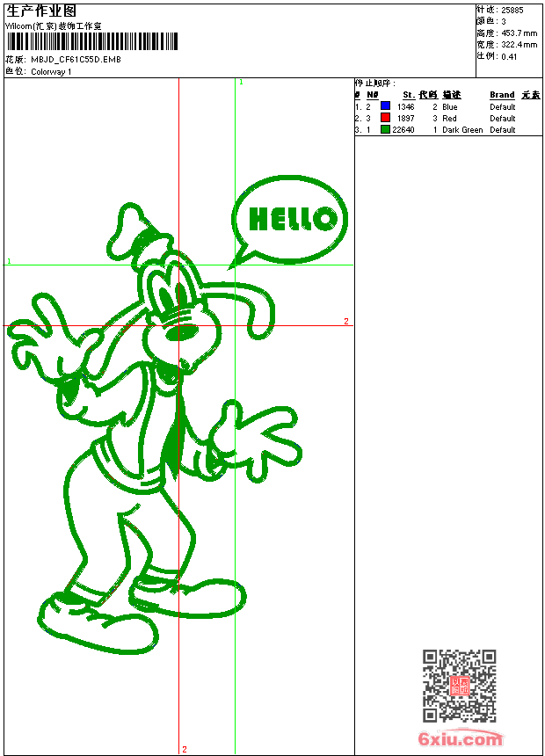This screenshot has width=545, height=756.
Task: Click the 'Blue' description text
Action: (x=449, y=106)
